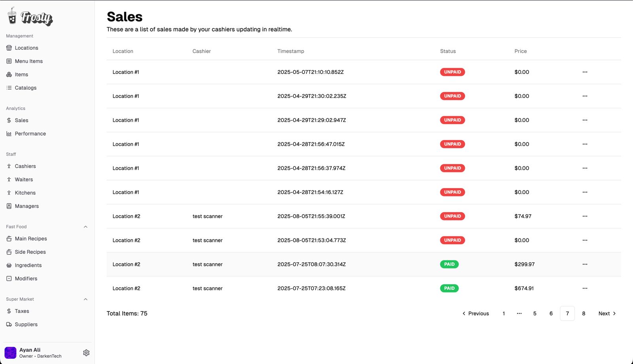This screenshot has width=633, height=364.
Task: Click the Ingredients basket icon
Action: tap(9, 265)
